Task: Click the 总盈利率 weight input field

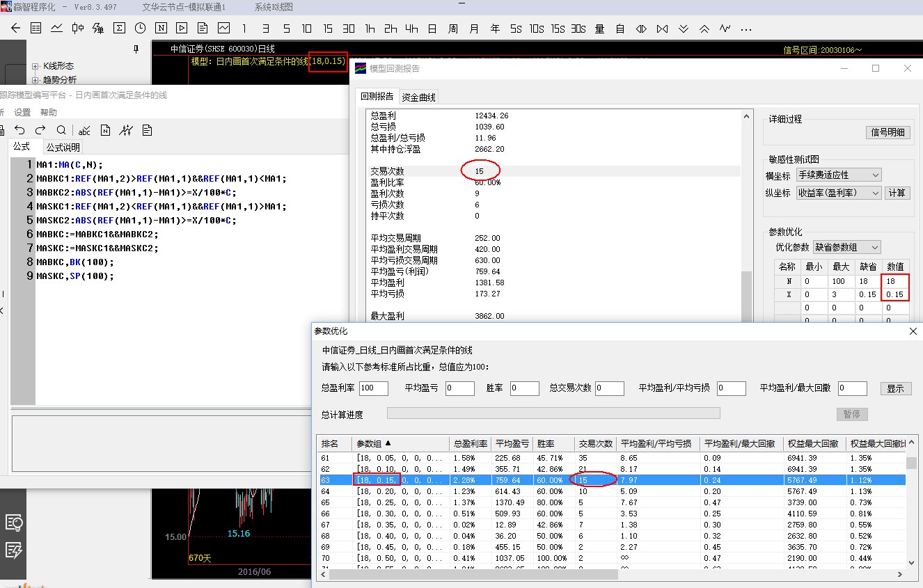Action: click(x=373, y=388)
